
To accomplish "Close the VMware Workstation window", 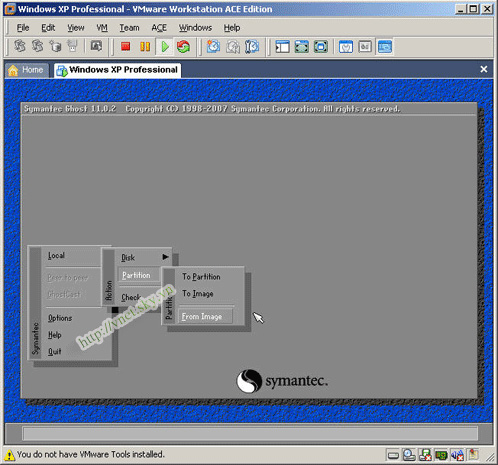I will click(487, 9).
